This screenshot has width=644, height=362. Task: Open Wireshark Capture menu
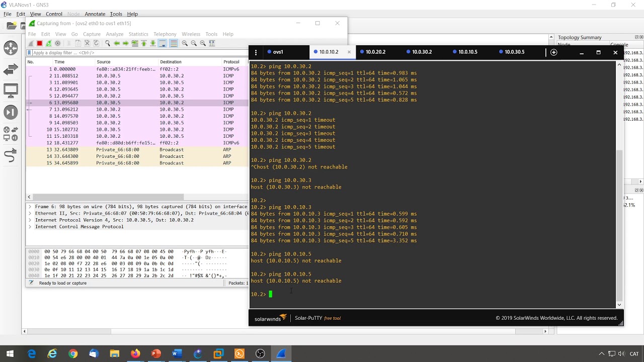click(92, 34)
